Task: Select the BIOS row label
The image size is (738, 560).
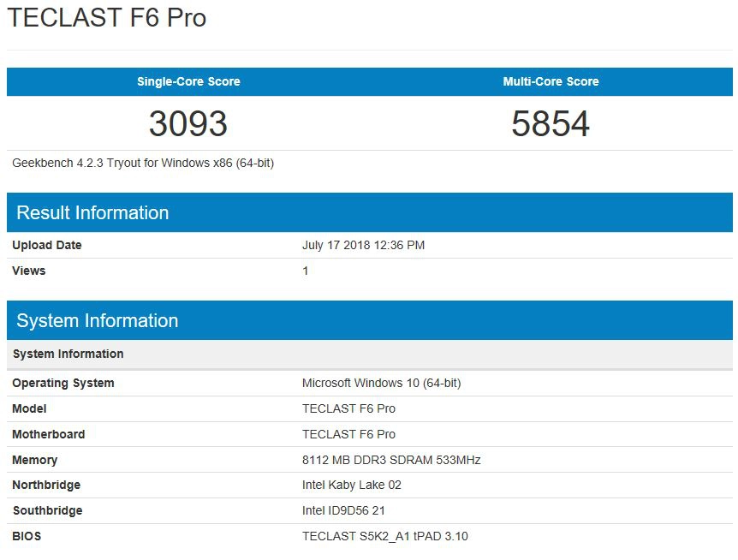Action: [27, 537]
